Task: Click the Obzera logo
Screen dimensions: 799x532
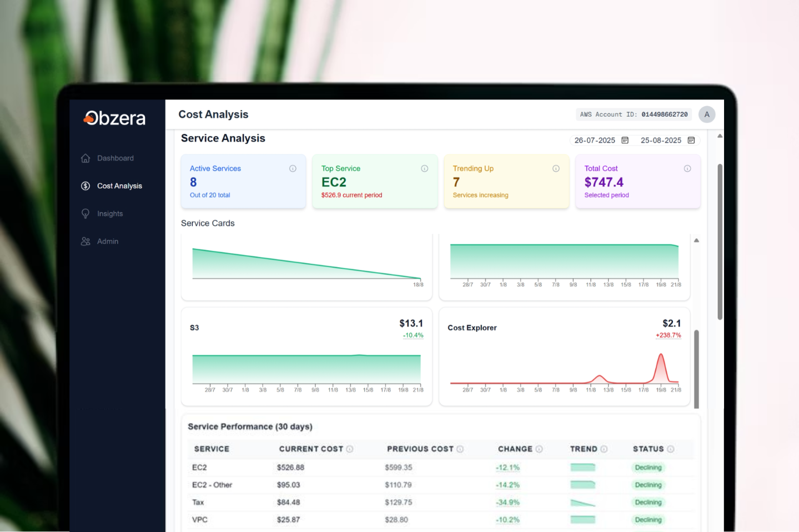Action: (x=115, y=118)
